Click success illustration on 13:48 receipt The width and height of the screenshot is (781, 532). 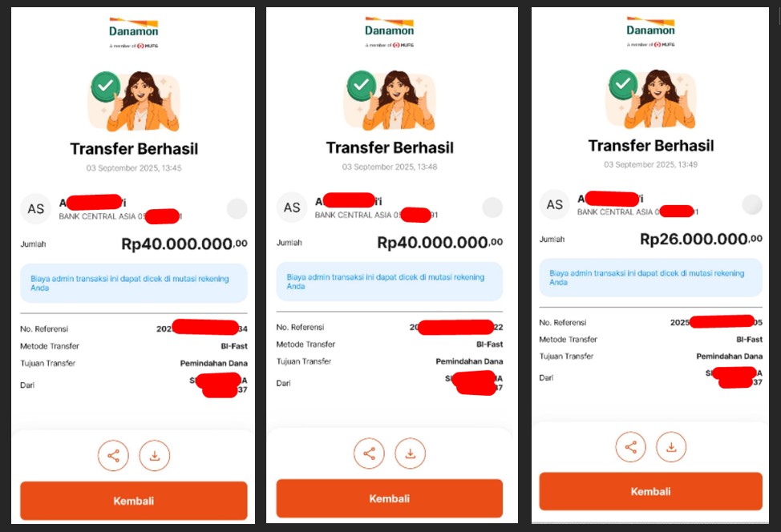(x=390, y=100)
